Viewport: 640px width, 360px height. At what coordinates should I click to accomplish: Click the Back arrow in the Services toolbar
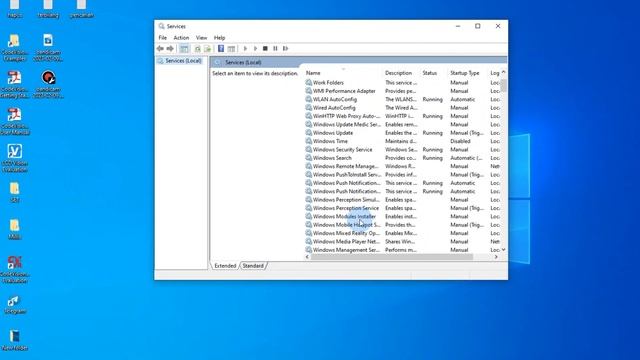pyautogui.click(x=160, y=49)
